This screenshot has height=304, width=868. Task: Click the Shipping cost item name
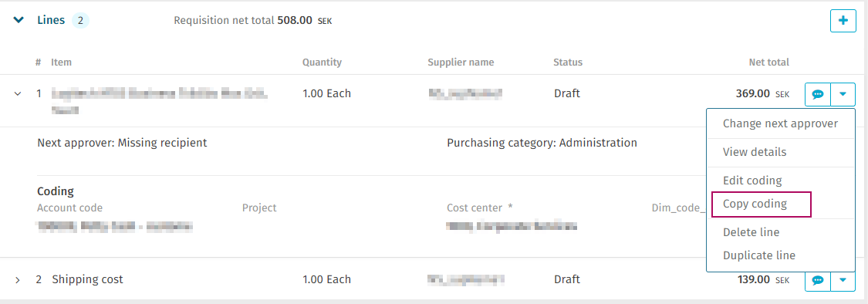point(87,279)
